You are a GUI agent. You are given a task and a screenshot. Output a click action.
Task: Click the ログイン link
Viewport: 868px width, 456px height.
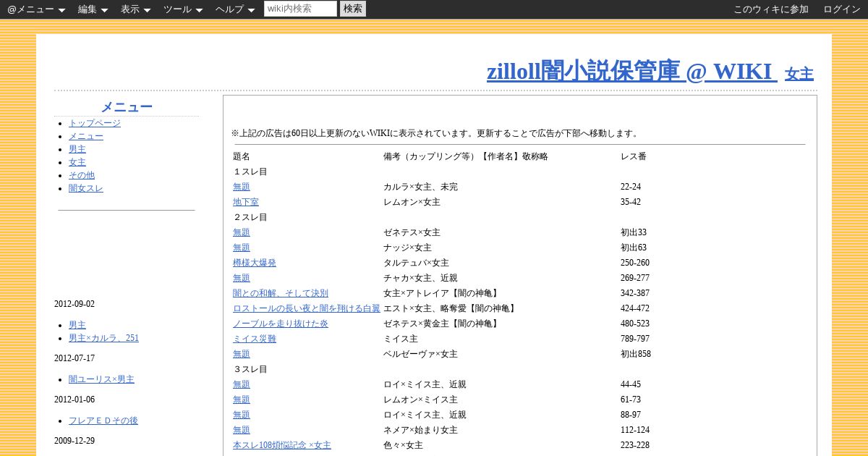(x=842, y=9)
